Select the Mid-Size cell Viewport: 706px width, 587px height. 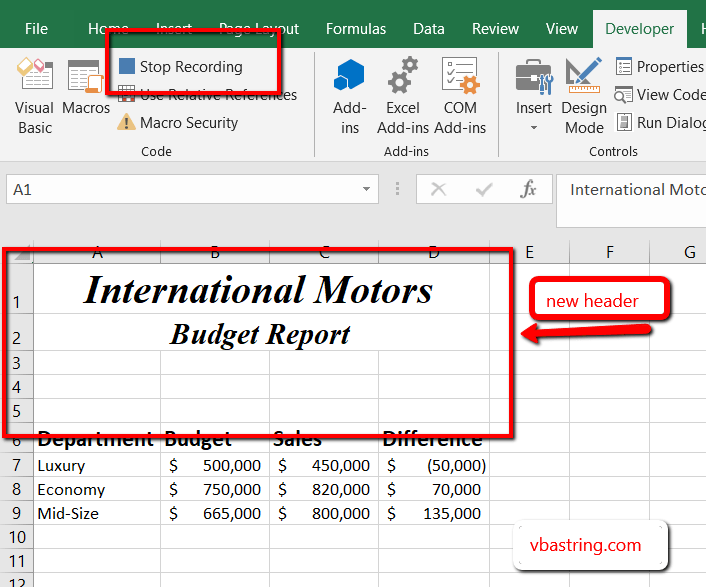click(x=97, y=513)
